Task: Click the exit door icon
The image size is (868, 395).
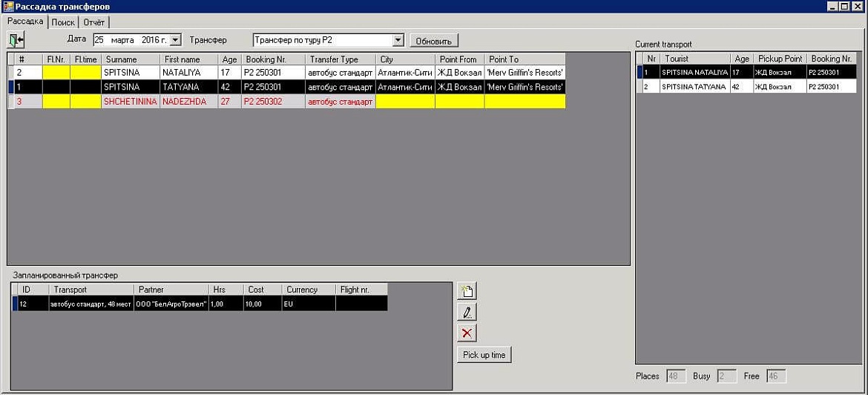Action: click(16, 40)
